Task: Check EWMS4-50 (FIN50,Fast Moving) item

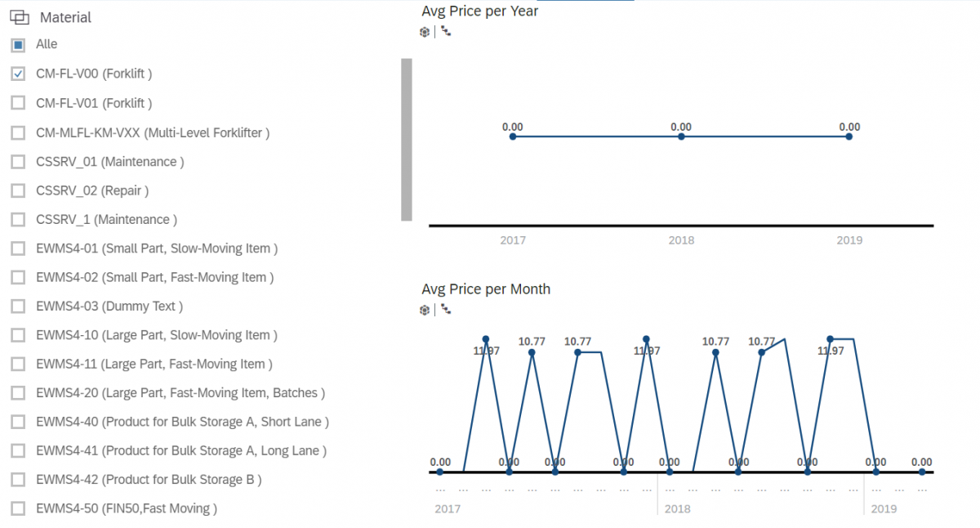Action: point(18,508)
